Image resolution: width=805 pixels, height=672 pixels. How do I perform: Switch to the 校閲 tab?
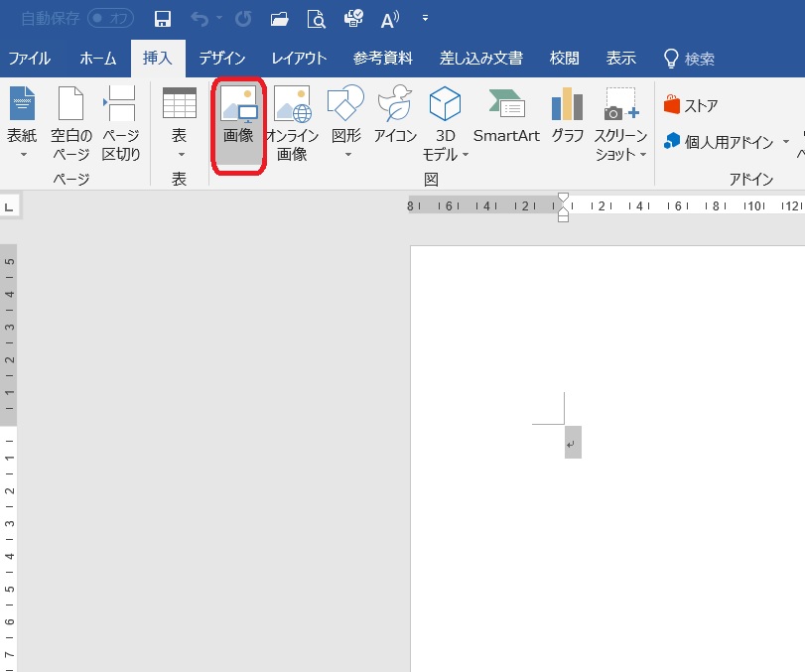(564, 59)
